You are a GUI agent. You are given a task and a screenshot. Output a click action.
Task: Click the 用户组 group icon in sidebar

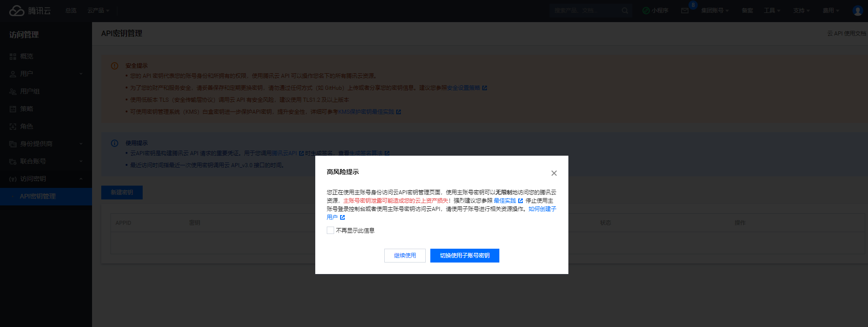(x=13, y=92)
